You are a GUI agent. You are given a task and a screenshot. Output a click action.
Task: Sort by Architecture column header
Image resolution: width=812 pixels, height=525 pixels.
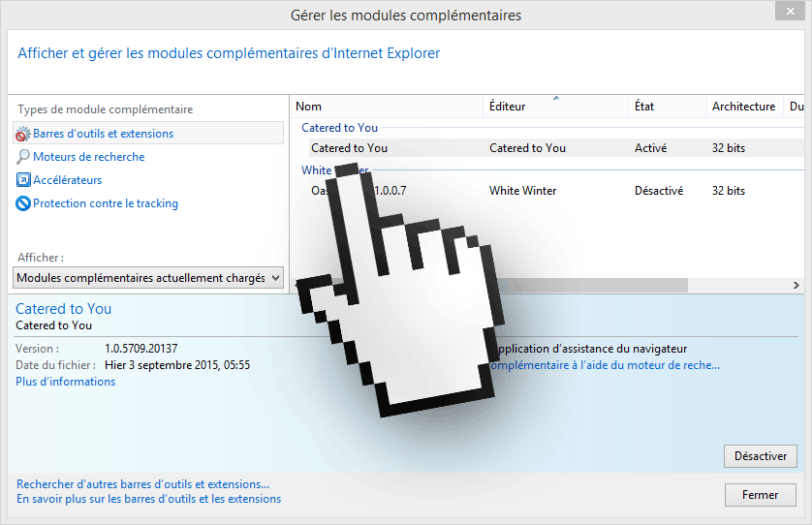743,107
